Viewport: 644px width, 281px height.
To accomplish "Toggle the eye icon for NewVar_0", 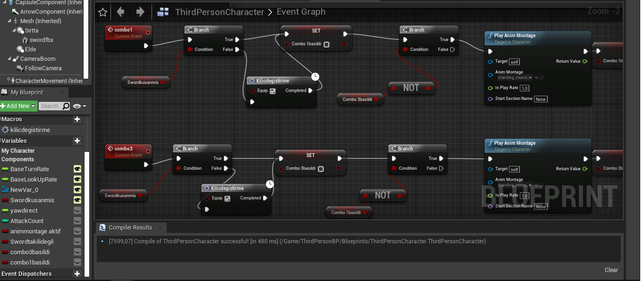I will click(78, 190).
